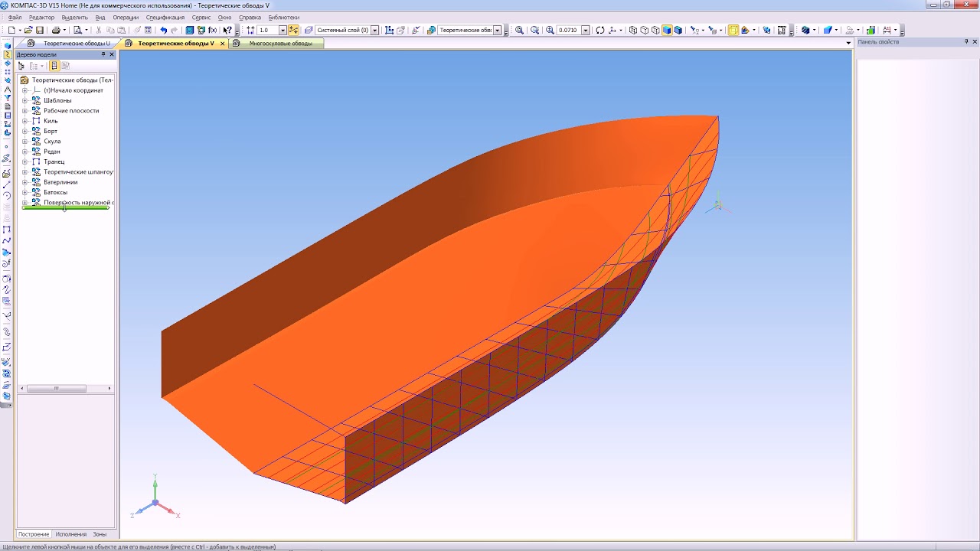Open the variables f(x) tool
The width and height of the screenshot is (980, 551).
pyautogui.click(x=212, y=31)
